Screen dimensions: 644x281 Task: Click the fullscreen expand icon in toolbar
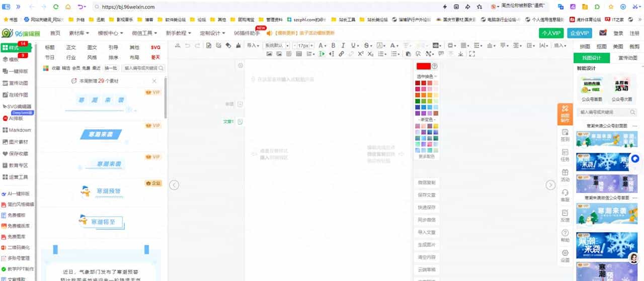pos(472,54)
